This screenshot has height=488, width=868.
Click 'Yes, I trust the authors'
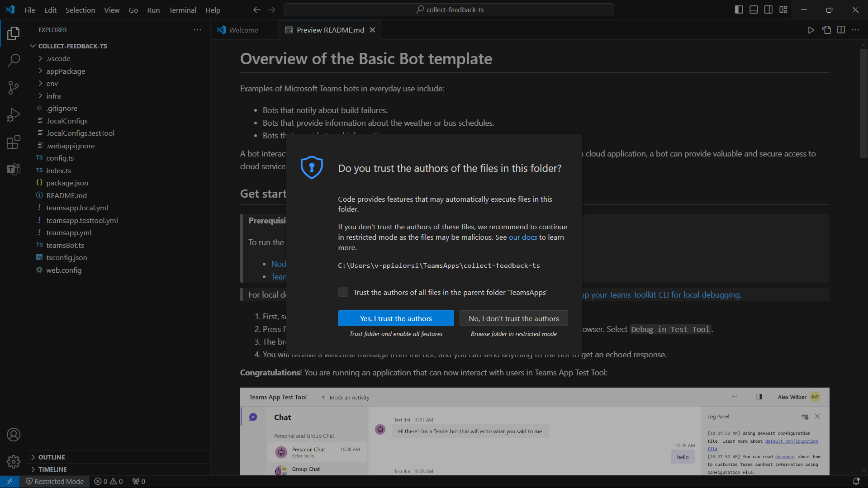click(x=395, y=318)
